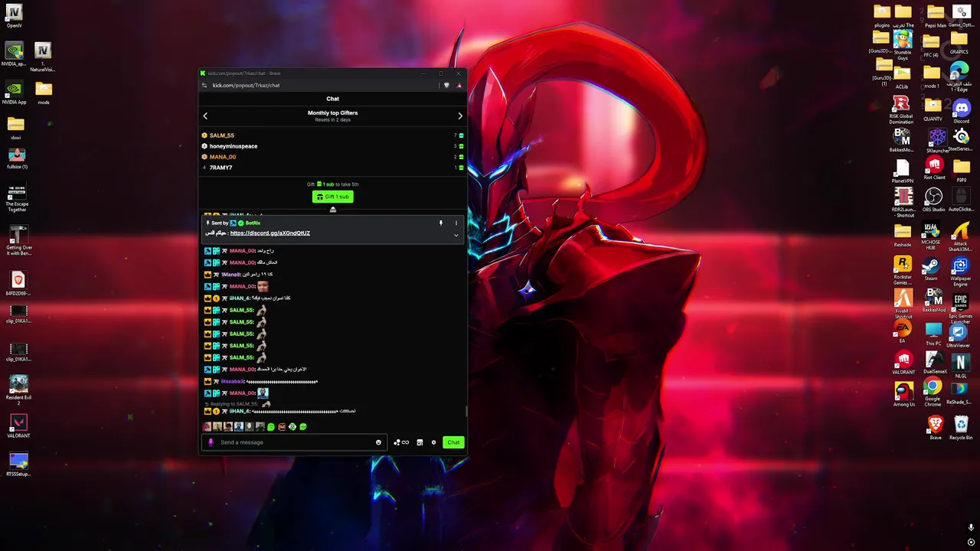Select SALM_55 in top gifters list
This screenshot has height=551, width=980.
(222, 135)
